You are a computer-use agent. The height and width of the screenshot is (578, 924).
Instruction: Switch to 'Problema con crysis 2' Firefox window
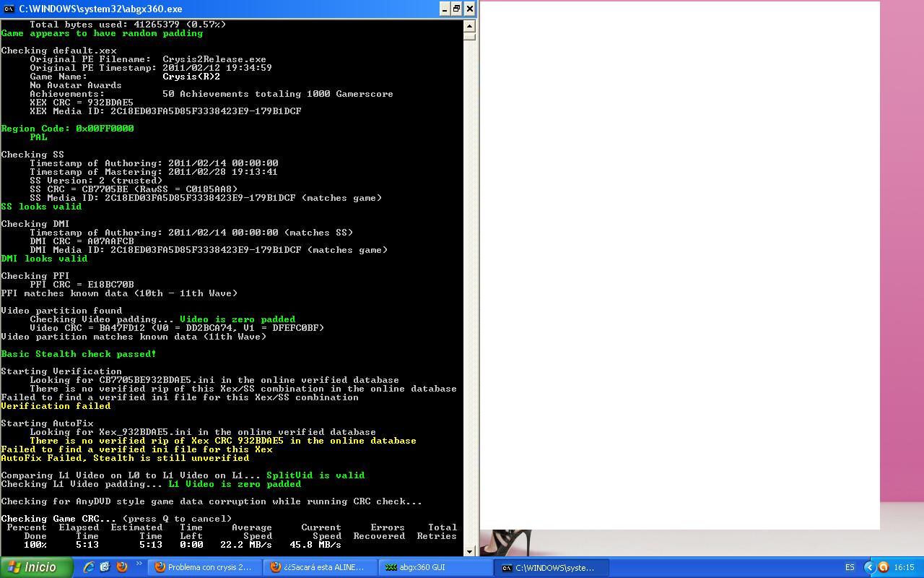(x=204, y=567)
